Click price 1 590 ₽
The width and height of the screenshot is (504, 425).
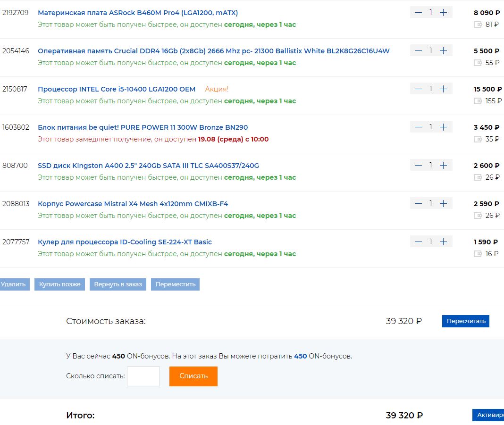click(x=486, y=242)
